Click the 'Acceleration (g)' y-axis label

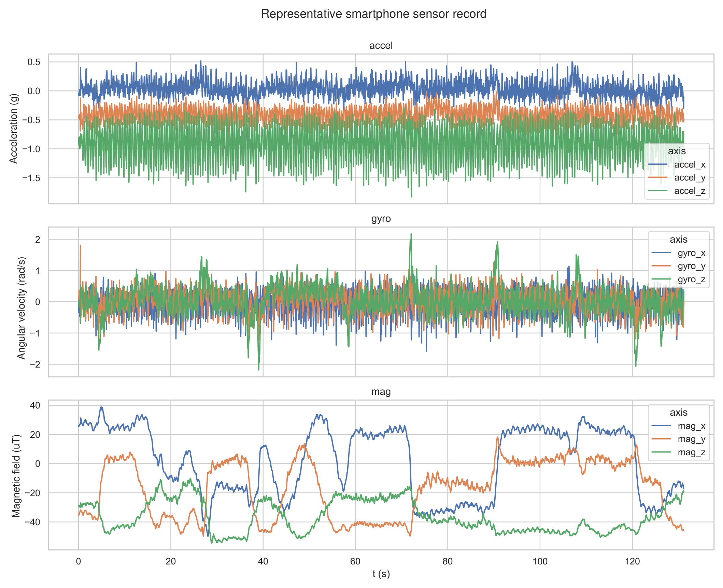tap(13, 129)
